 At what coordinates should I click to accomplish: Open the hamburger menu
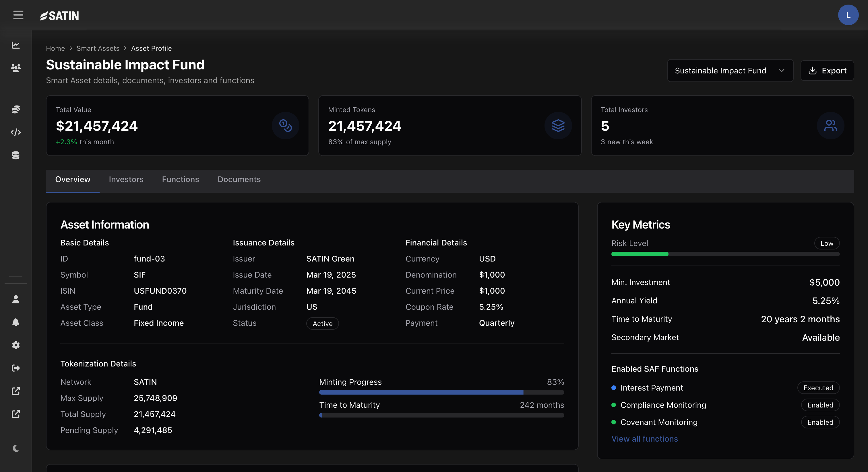[18, 15]
